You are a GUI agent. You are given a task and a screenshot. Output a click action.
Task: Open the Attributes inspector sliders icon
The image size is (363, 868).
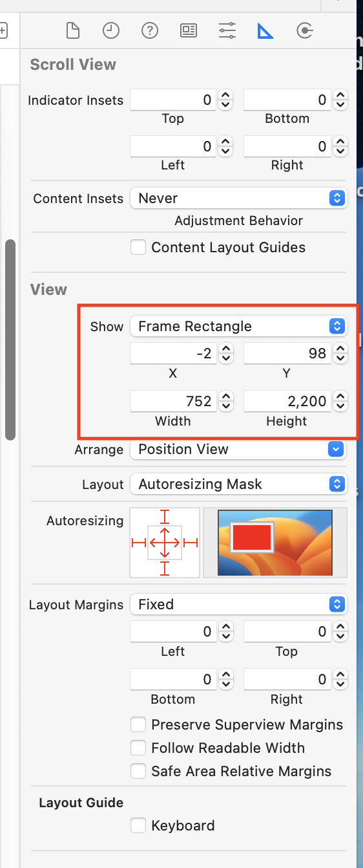point(227,30)
